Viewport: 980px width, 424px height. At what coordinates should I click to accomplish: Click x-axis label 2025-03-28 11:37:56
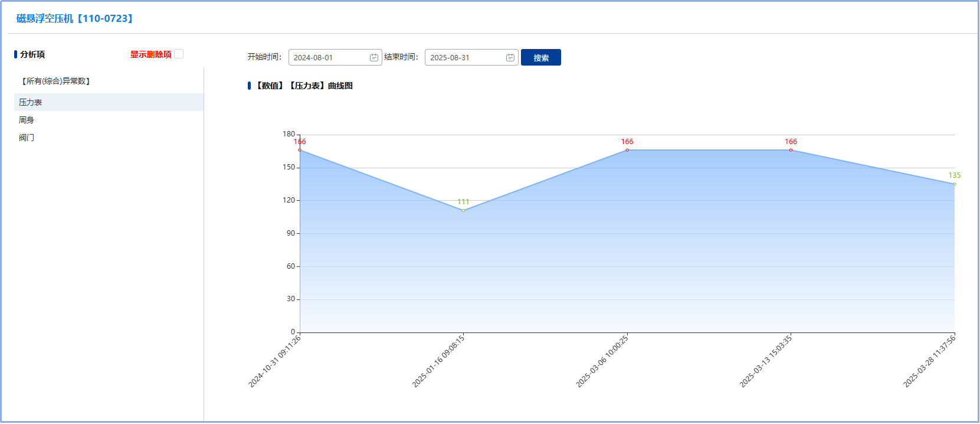(x=929, y=361)
